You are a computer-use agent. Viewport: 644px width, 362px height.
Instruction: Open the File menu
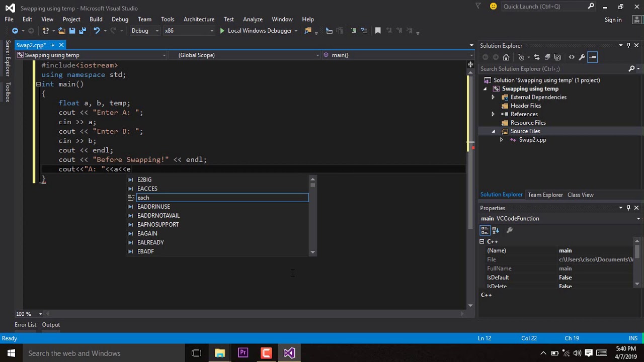(x=9, y=19)
